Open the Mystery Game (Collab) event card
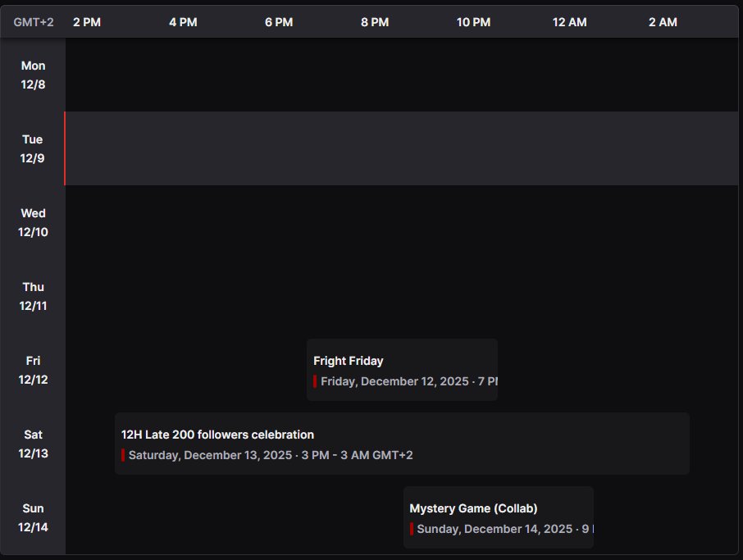Screen dimensions: 743x560 pos(499,517)
